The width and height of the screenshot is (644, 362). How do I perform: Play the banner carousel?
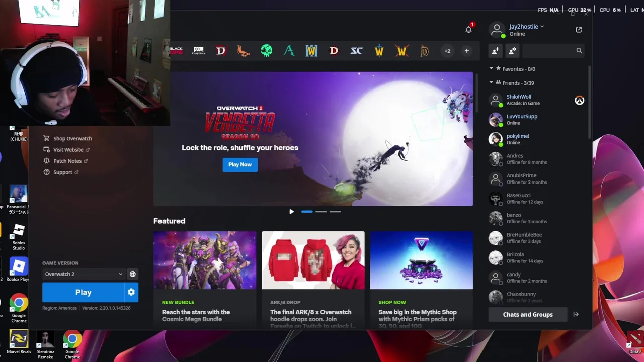point(291,212)
